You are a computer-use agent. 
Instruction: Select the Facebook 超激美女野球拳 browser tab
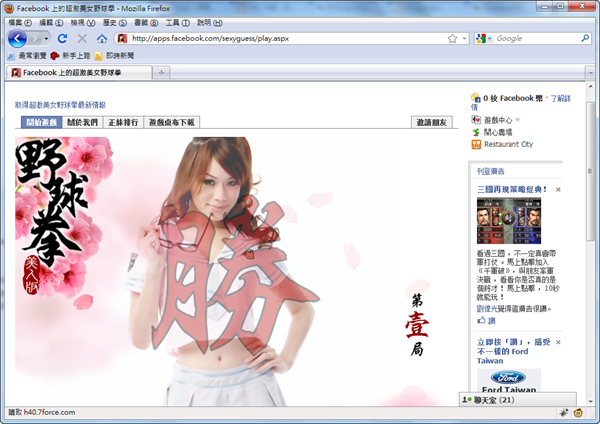[78, 72]
